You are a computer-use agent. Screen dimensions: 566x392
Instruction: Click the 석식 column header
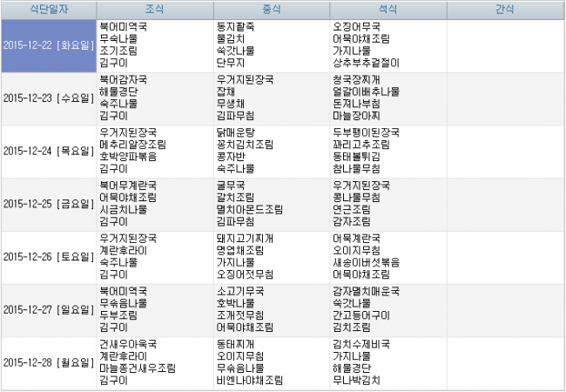click(x=387, y=9)
